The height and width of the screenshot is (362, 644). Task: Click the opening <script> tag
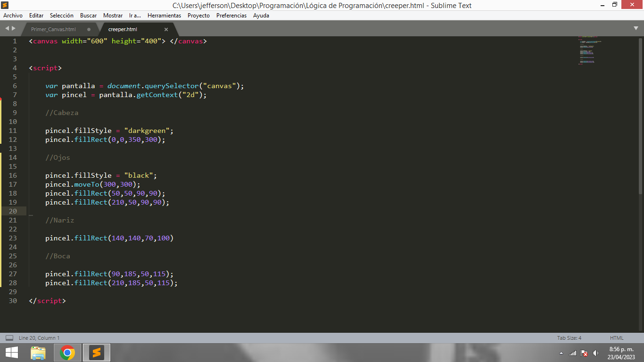pyautogui.click(x=45, y=68)
